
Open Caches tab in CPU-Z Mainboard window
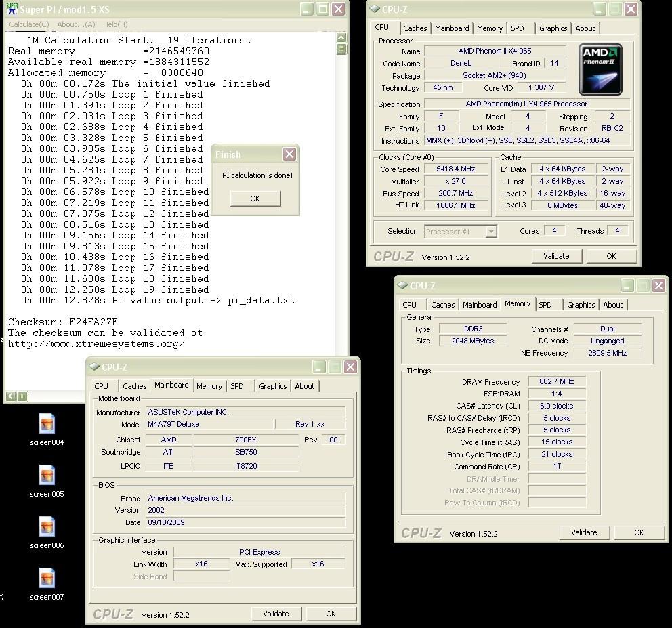click(x=135, y=386)
